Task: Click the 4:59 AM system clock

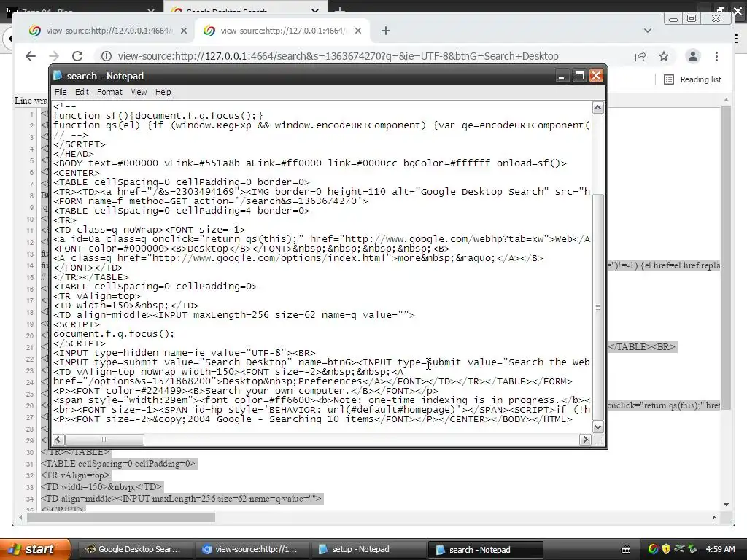Action: [720, 549]
